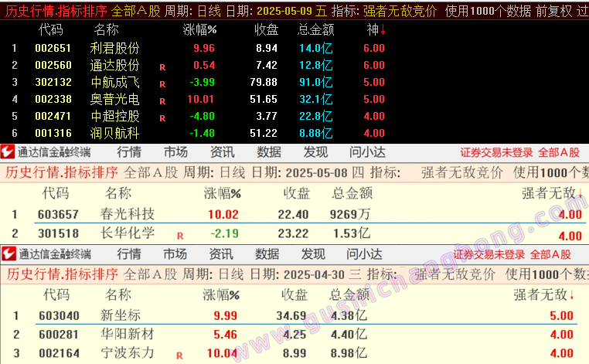Image resolution: width=589 pixels, height=364 pixels.
Task: Click the 通达信 logo above the 2025-05-08 table
Action: tap(8, 152)
